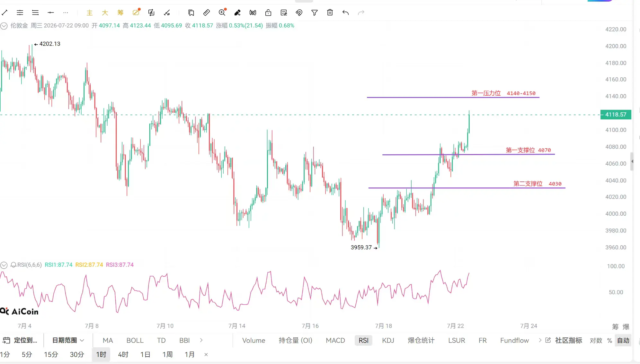Click the 大 large-order indicator icon
This screenshot has width=640, height=364.
coord(105,13)
